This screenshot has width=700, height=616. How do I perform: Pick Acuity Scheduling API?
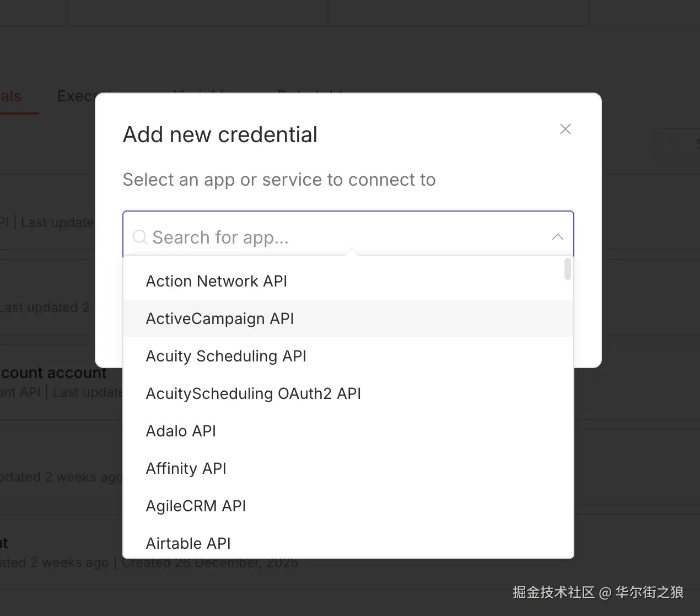pos(226,356)
